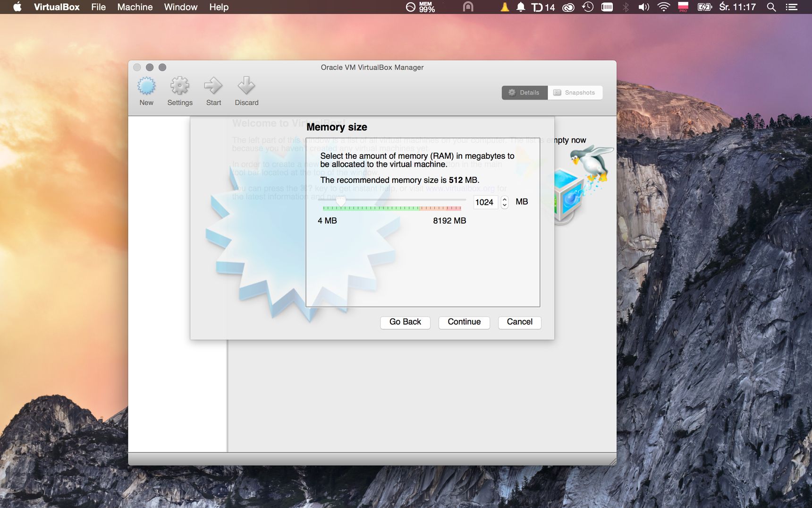Image resolution: width=812 pixels, height=508 pixels.
Task: Click the Go Back button
Action: pos(405,322)
